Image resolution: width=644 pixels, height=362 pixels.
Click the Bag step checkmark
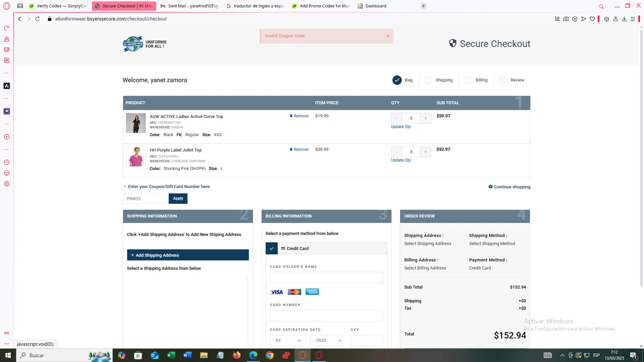tap(397, 80)
